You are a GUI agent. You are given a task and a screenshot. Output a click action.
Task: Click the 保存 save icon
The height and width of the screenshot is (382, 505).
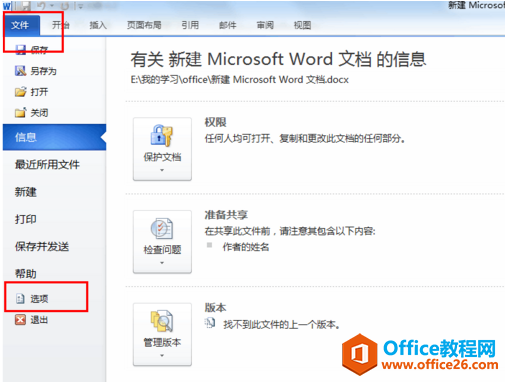tap(20, 50)
